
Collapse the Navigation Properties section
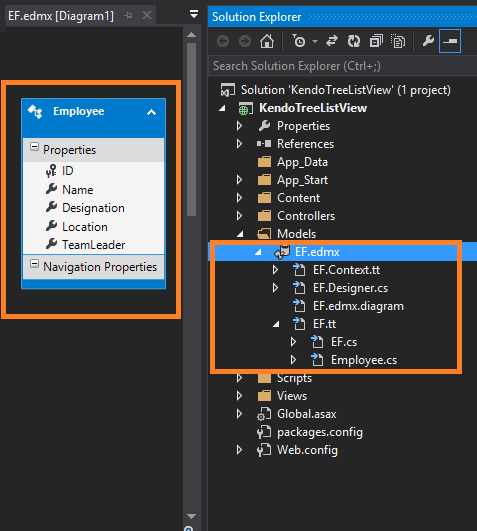(x=34, y=264)
